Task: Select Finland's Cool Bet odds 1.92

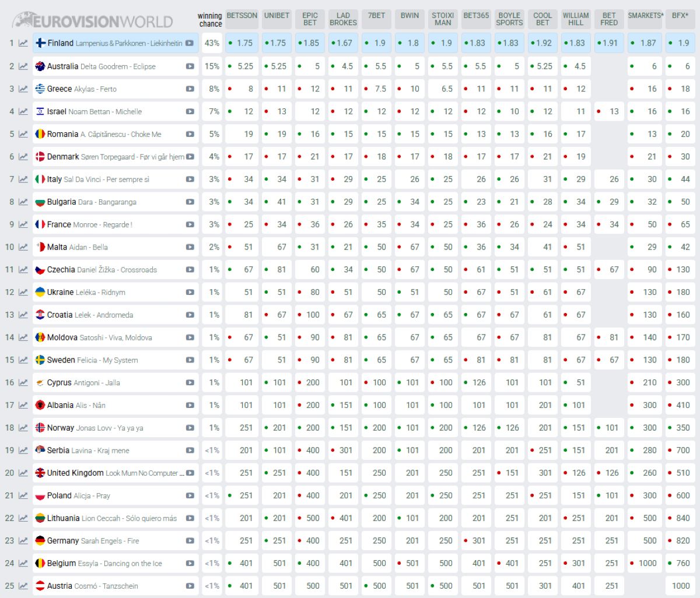Action: [x=542, y=43]
